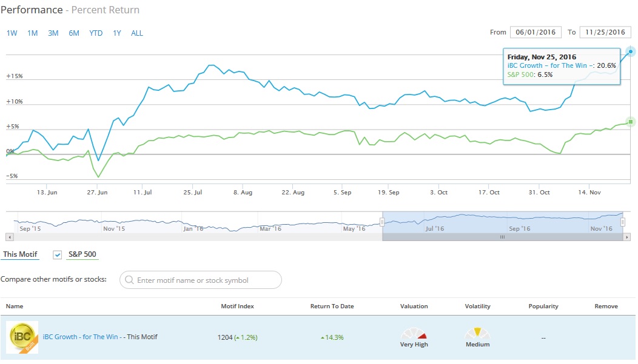
Task: Click the navigator left range handle
Action: [x=382, y=222]
